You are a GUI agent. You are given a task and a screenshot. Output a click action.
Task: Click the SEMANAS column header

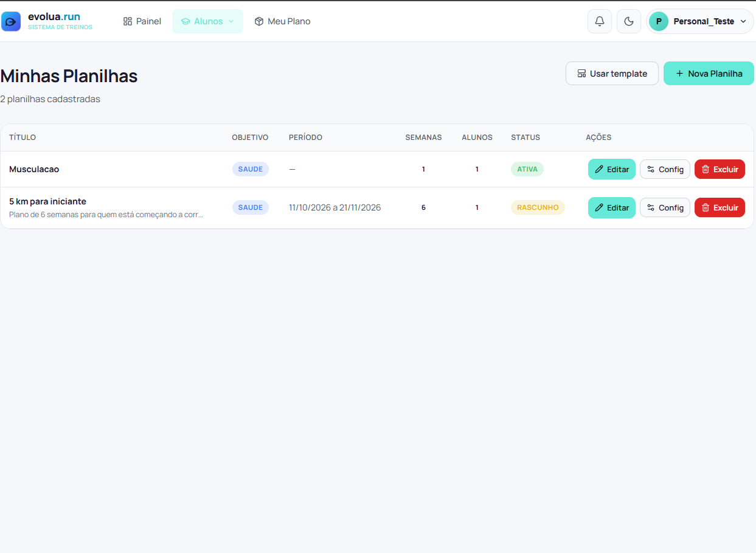pyautogui.click(x=423, y=137)
